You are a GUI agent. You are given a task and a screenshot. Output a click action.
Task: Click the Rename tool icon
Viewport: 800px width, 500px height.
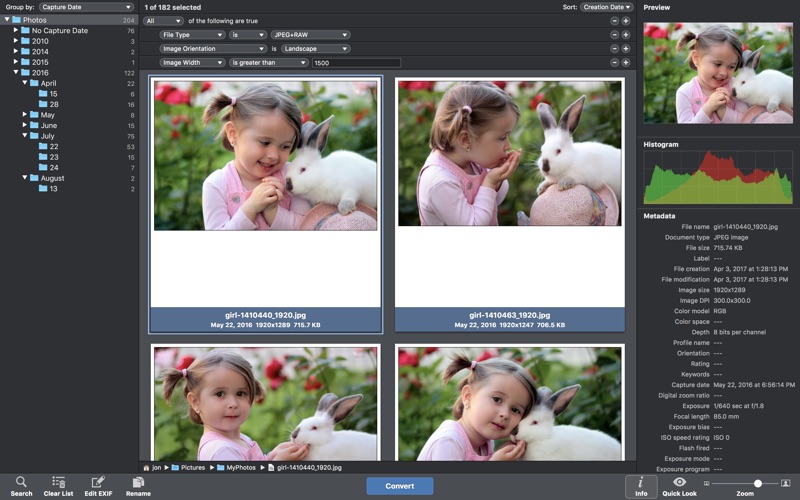(x=138, y=482)
